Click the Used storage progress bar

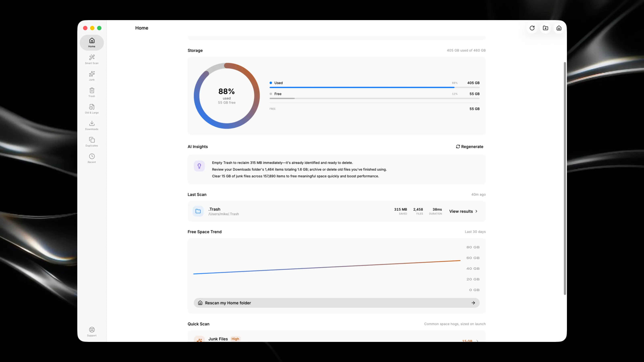coord(374,87)
